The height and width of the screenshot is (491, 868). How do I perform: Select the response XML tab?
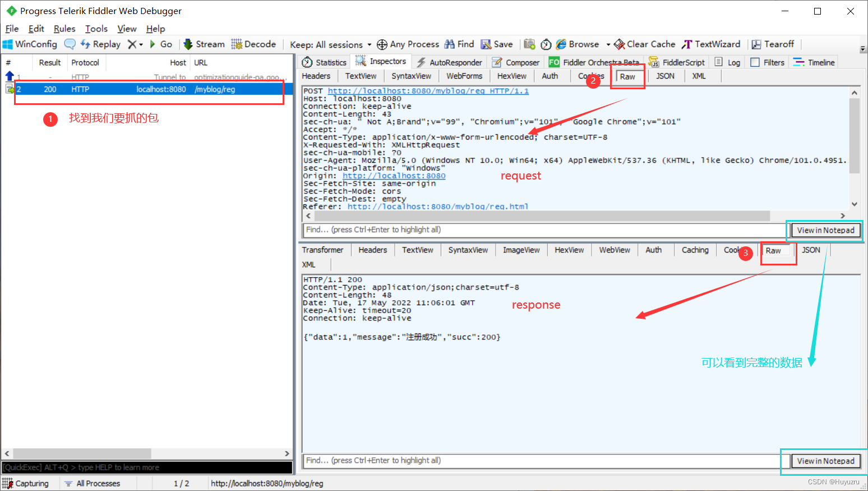coord(309,264)
